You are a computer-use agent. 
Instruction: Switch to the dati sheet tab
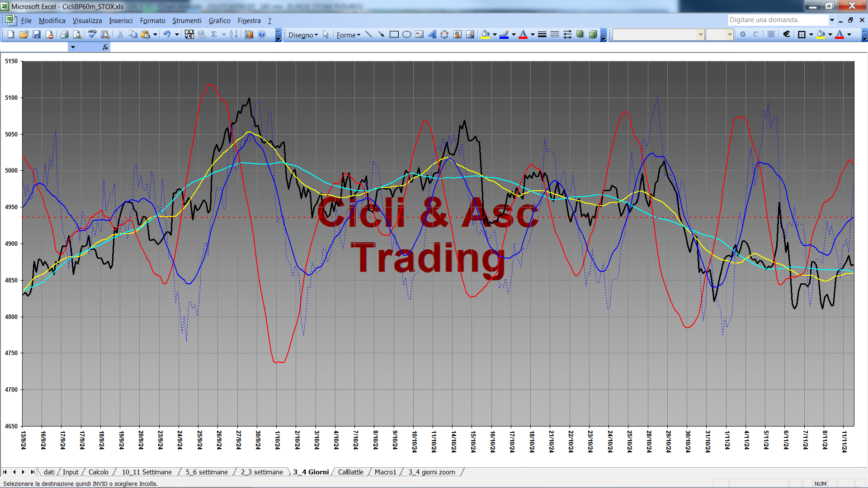[49, 472]
